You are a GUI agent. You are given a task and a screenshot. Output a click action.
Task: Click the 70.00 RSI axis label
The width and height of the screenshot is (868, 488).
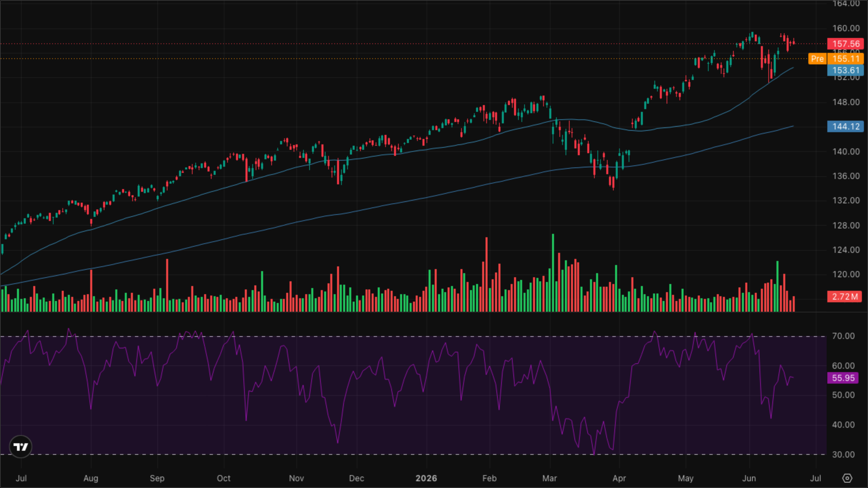843,336
